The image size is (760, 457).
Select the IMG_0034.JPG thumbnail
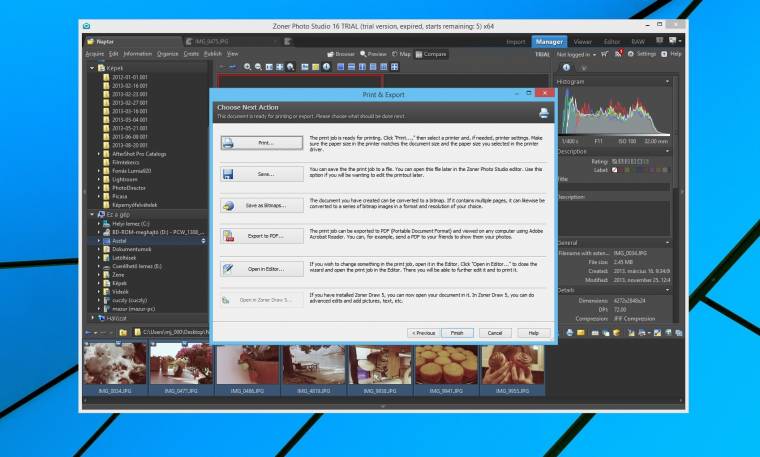115,368
